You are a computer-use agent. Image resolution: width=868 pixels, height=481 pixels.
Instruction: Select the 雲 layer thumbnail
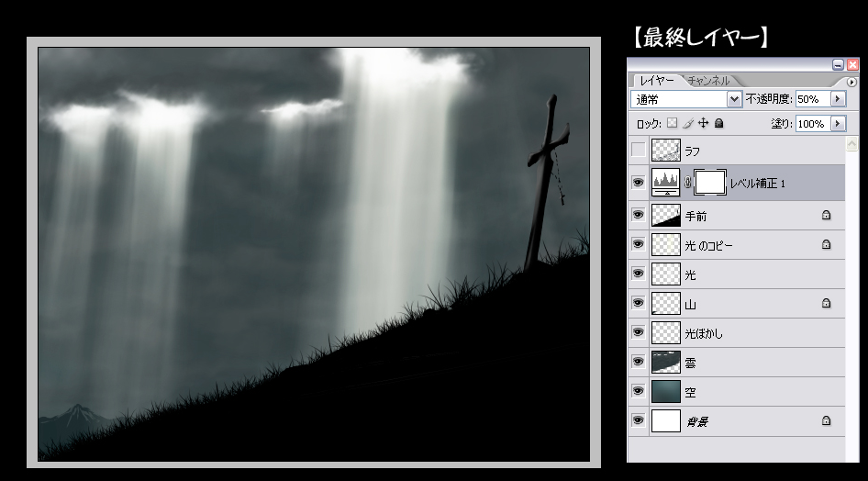(666, 362)
